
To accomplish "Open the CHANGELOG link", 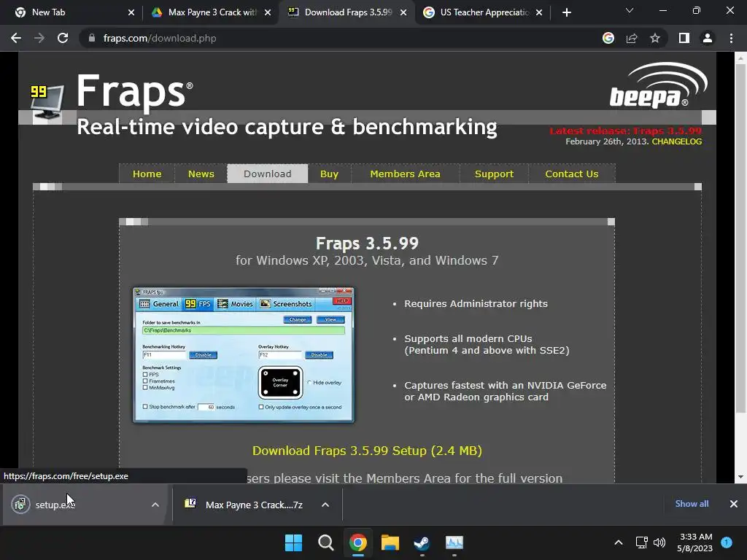I will click(x=676, y=141).
